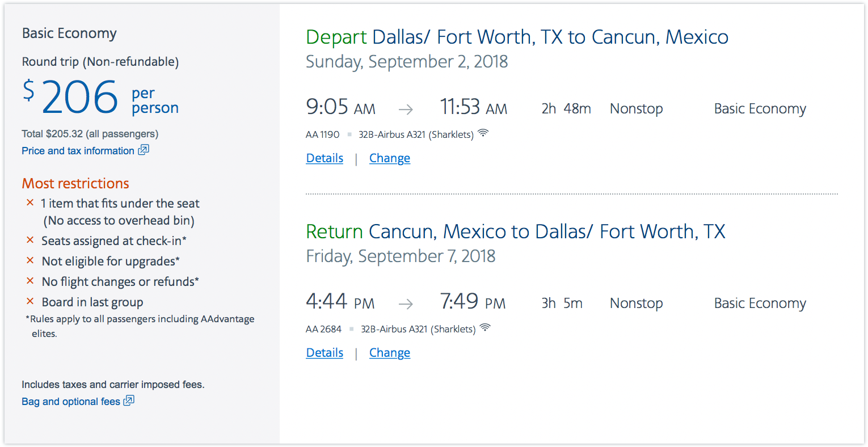Click the red X beside Not eligible for upgrades
The height and width of the screenshot is (447, 868).
coord(30,260)
